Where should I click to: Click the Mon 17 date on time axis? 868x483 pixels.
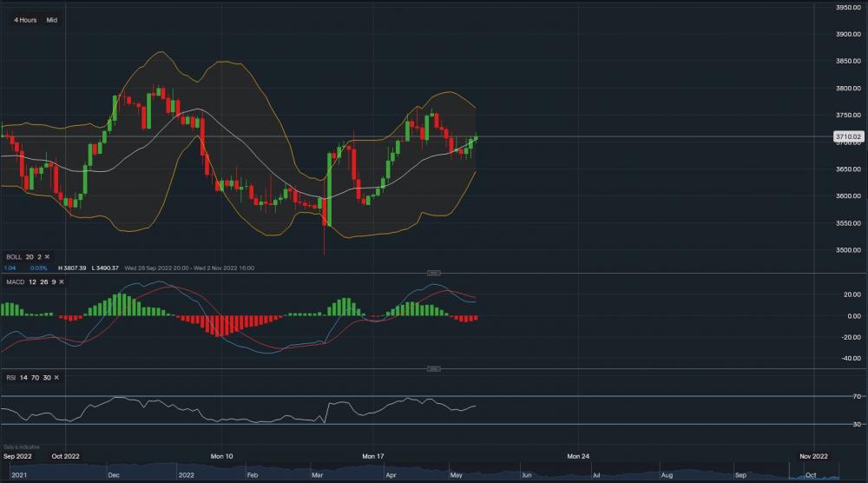(372, 455)
